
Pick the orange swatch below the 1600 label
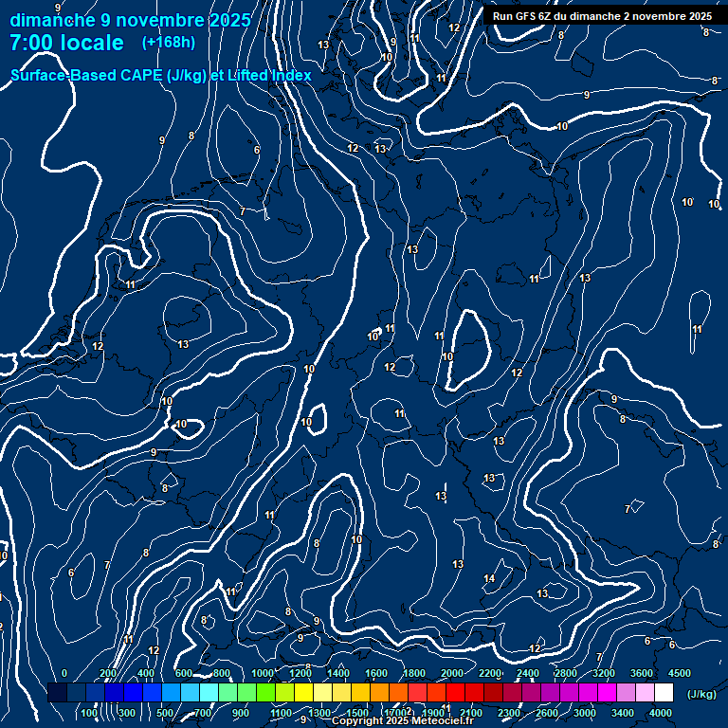coord(379,692)
